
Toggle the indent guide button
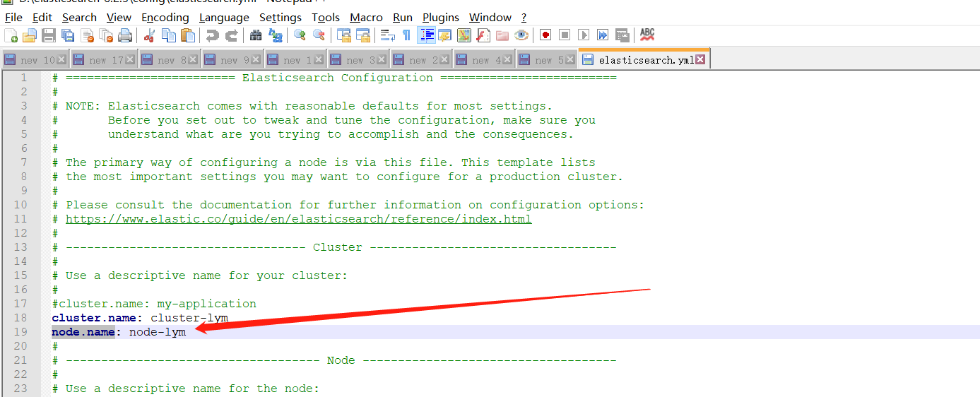point(426,35)
